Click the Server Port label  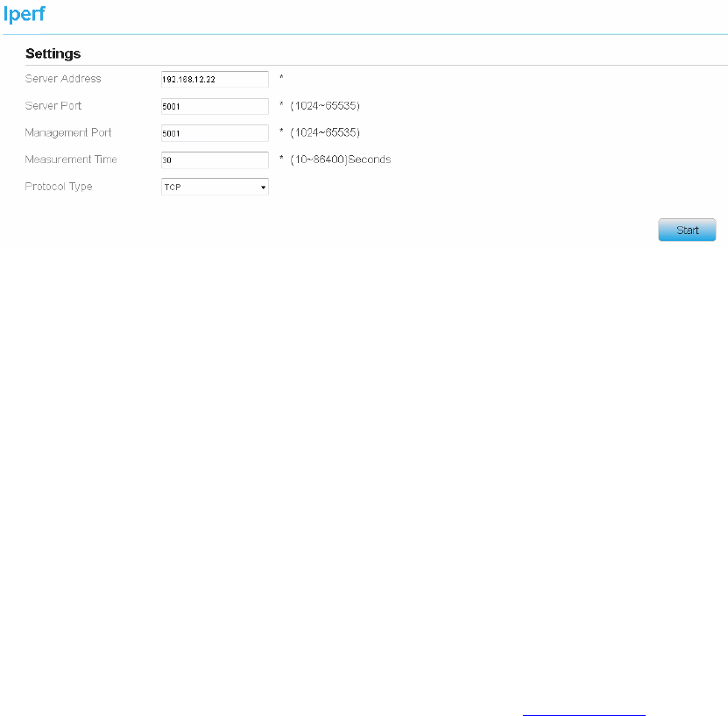click(53, 105)
